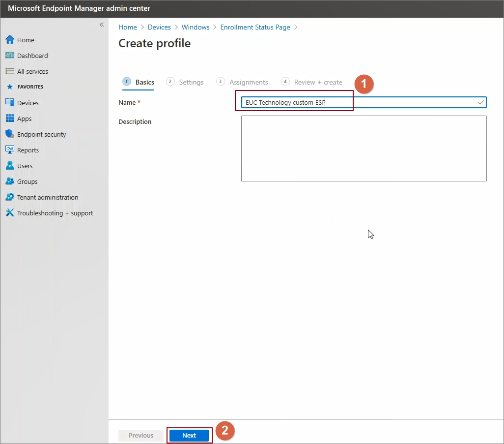This screenshot has height=444, width=504.
Task: Click the Endpoint security shield icon
Action: 10,134
